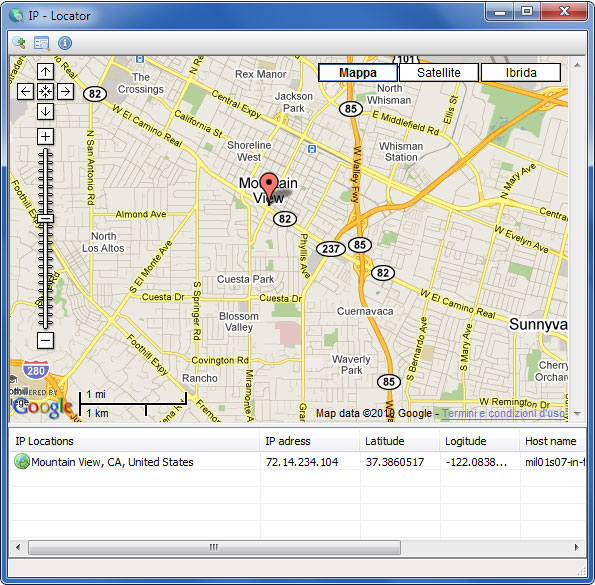Click the North Los Altos map label
Viewport: 595px width, 585px height.
coord(103,242)
